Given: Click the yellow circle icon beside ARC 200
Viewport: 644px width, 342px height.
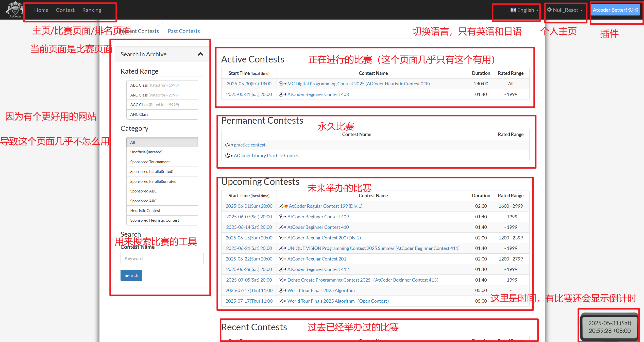Looking at the screenshot, I should tap(285, 238).
